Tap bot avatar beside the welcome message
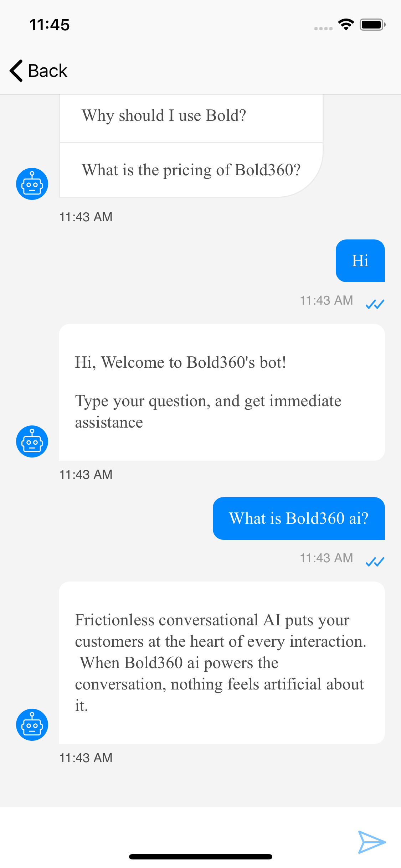401x868 pixels. tap(32, 441)
